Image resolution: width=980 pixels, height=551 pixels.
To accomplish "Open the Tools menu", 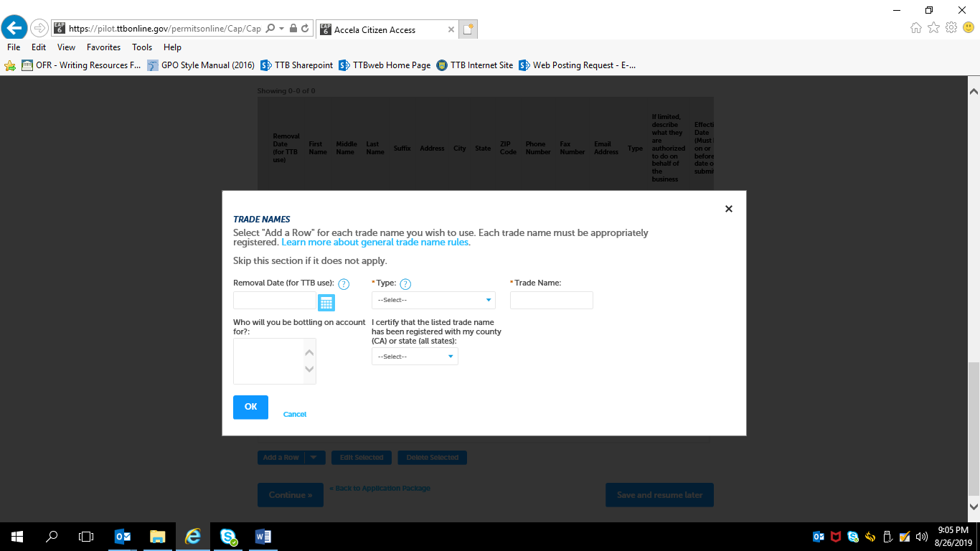I will tap(142, 47).
